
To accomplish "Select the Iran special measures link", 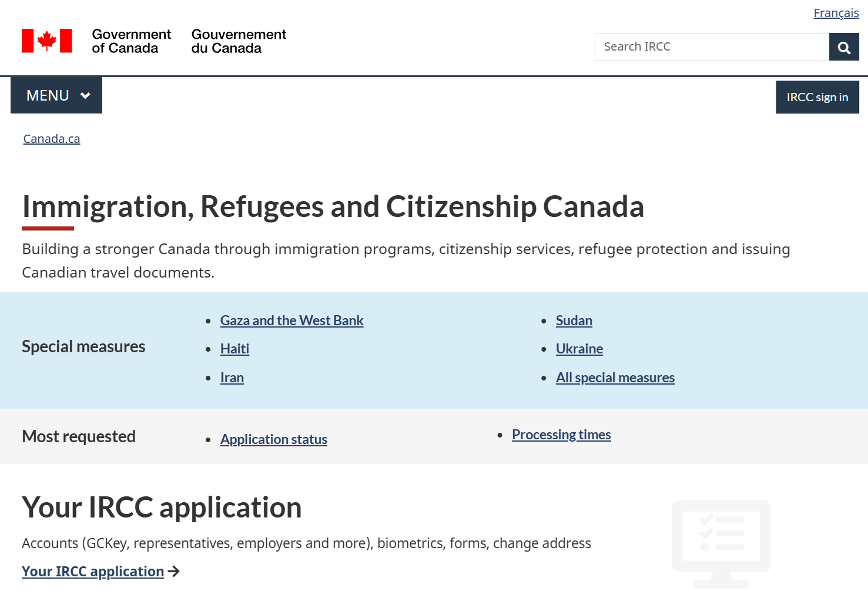I will [x=232, y=378].
